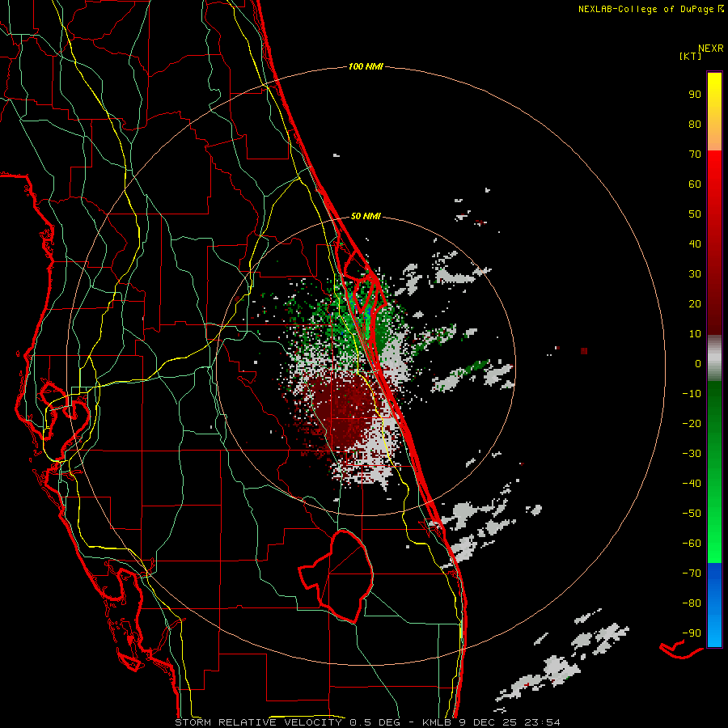Viewport: 728px width, 728px height.
Task: Pick the orange segment of the color bar
Action: click(x=714, y=138)
